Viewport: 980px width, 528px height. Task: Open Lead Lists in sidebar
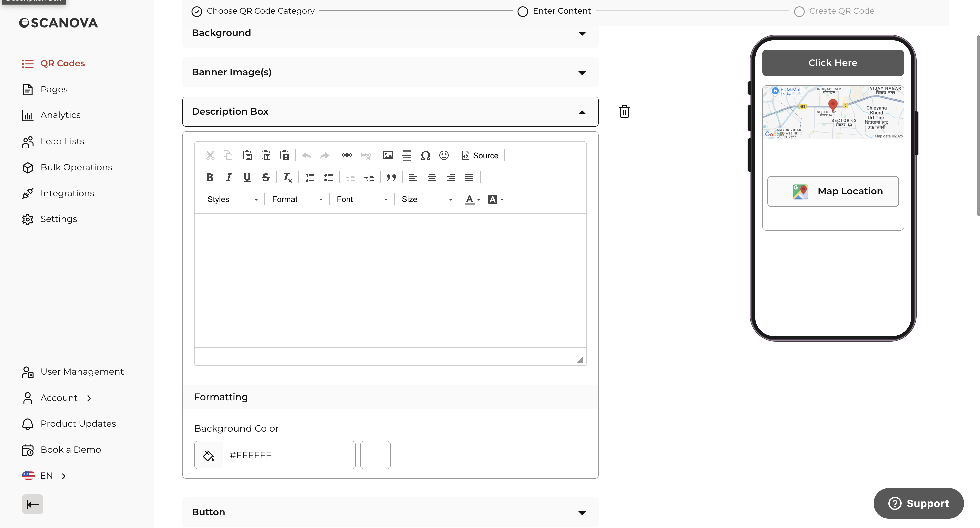tap(53, 141)
